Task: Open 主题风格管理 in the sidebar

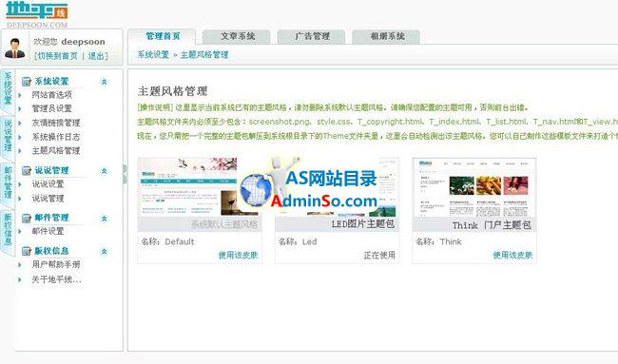Action: pyautogui.click(x=56, y=151)
